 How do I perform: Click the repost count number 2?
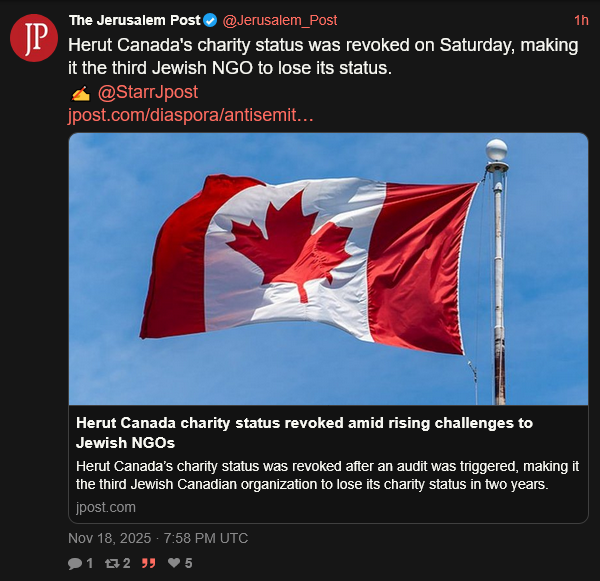tap(127, 563)
